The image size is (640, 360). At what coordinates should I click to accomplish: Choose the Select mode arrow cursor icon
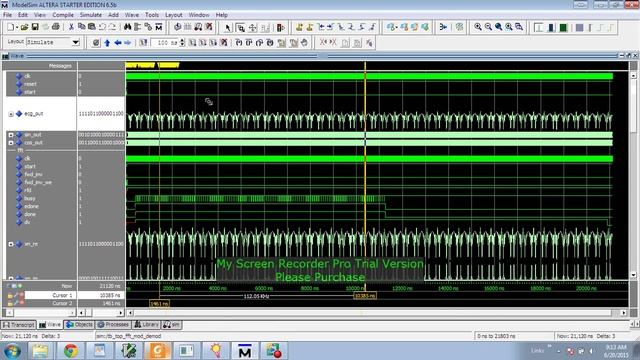point(228,28)
